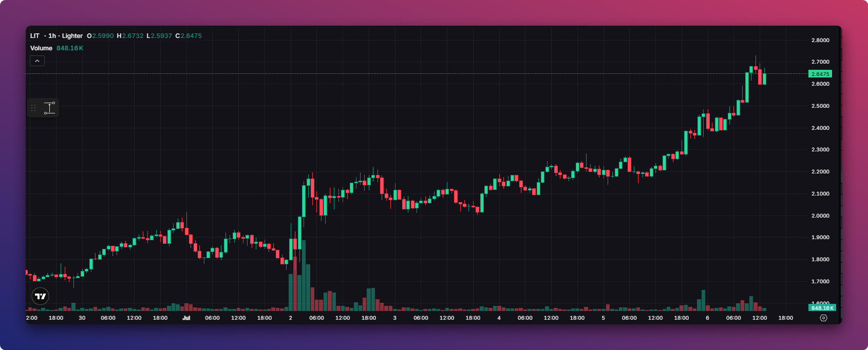868x350 pixels.
Task: Click the 1.7000 price axis label
Action: (x=820, y=281)
